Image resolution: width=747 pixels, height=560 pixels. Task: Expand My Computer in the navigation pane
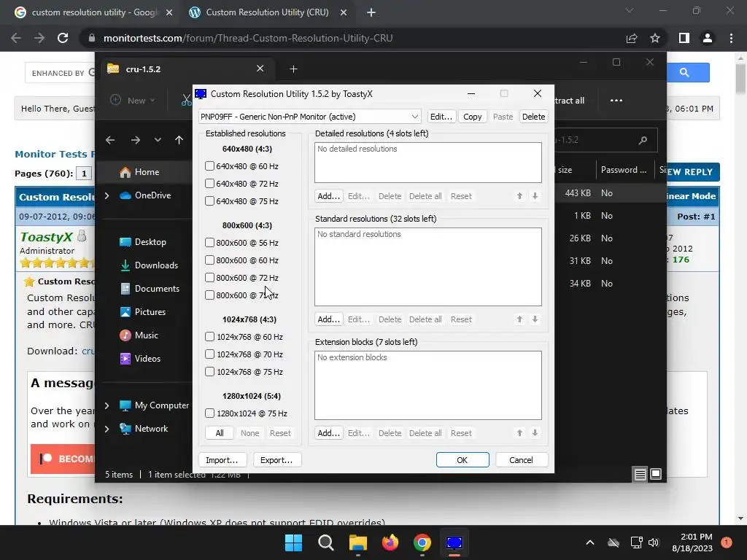(x=107, y=405)
